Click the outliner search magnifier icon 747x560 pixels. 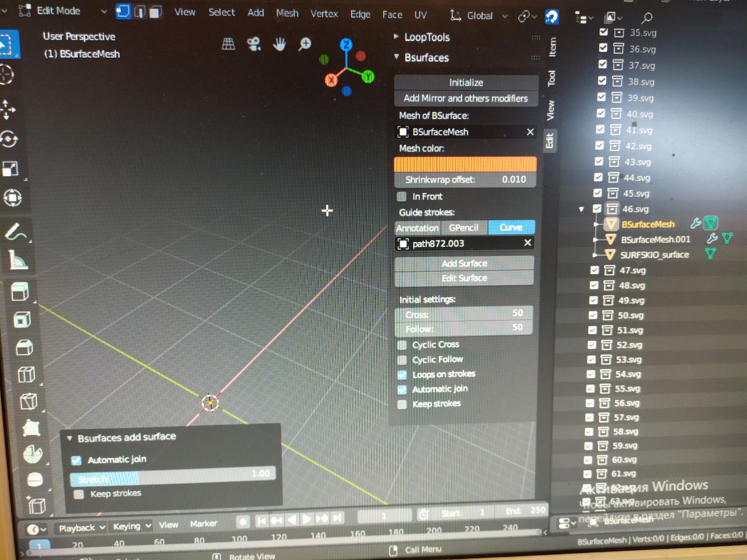[647, 18]
